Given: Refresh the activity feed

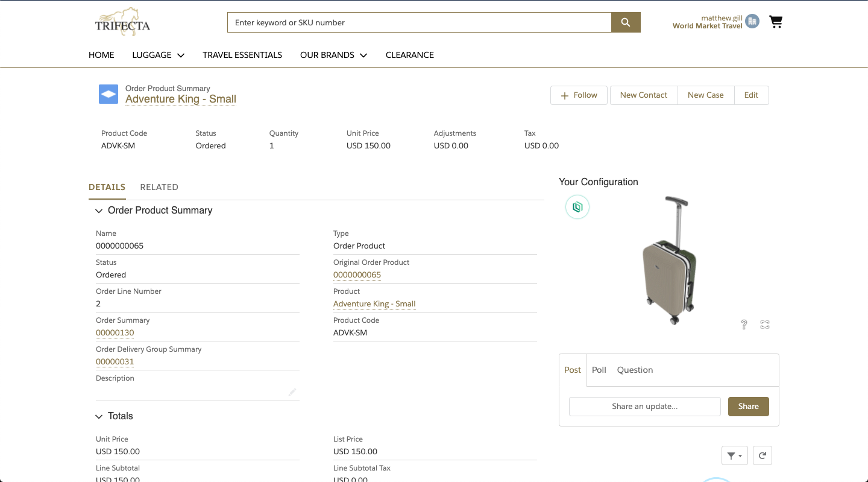Looking at the screenshot, I should (762, 456).
